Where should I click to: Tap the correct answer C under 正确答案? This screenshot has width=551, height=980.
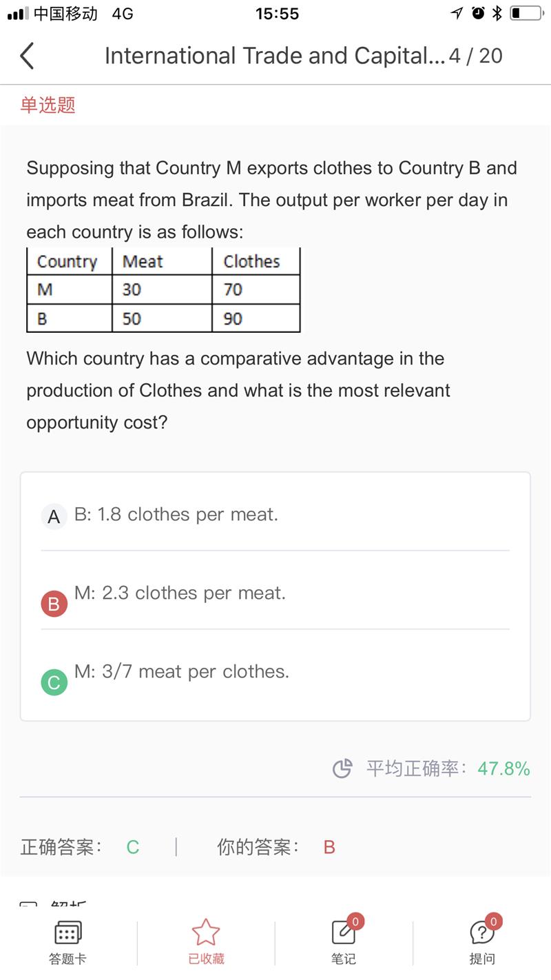pos(133,847)
